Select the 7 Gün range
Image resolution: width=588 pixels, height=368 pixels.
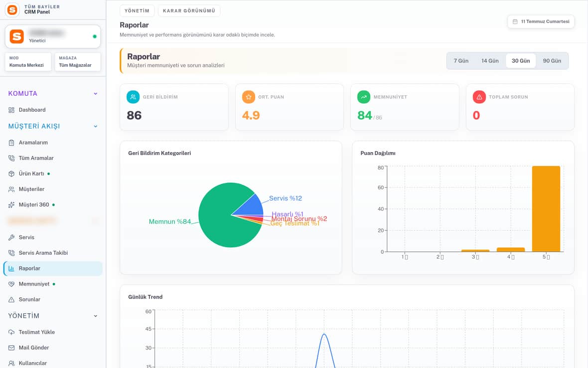[x=461, y=61]
